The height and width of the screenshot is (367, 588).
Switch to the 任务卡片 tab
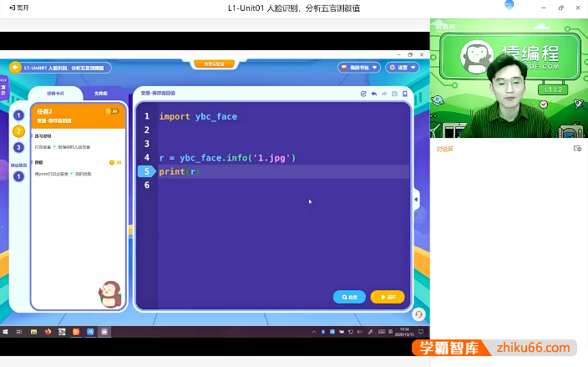point(55,94)
